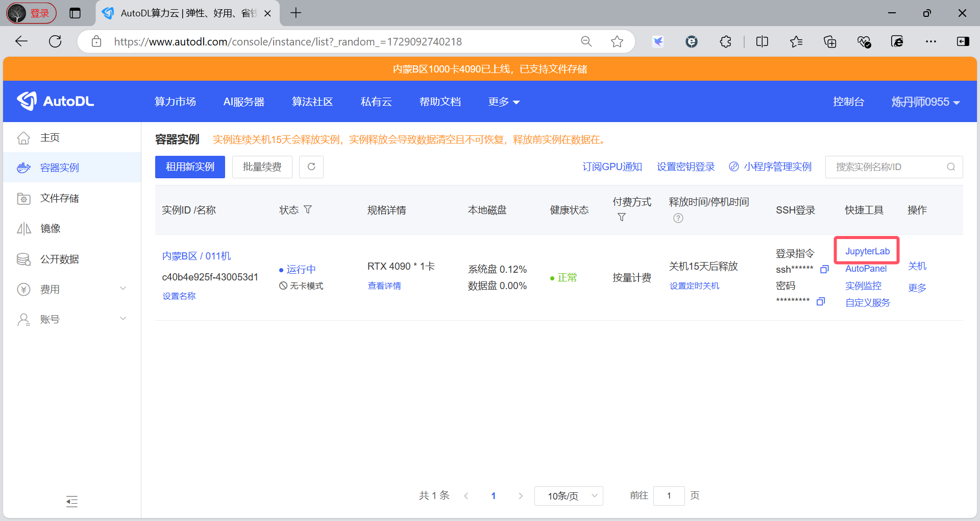Viewport: 980px width, 521px height.
Task: Click the 租用新实例 button
Action: click(x=190, y=167)
